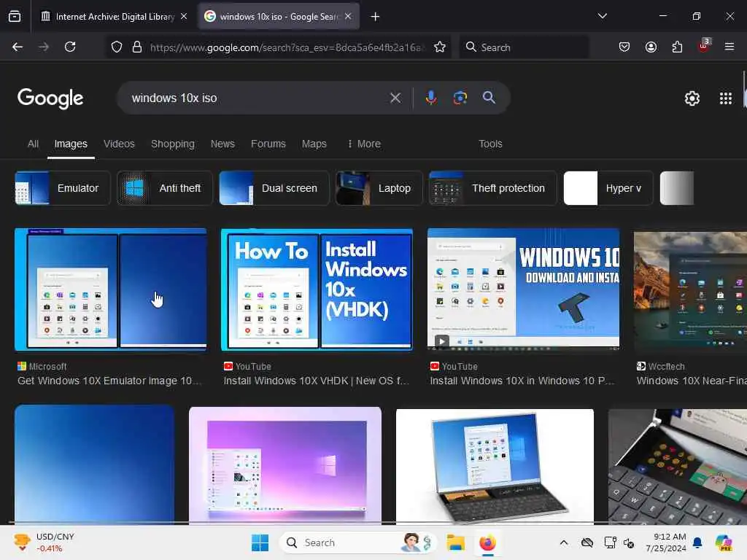
Task: Open Install Windows 10X VHDK link
Action: coord(317,381)
